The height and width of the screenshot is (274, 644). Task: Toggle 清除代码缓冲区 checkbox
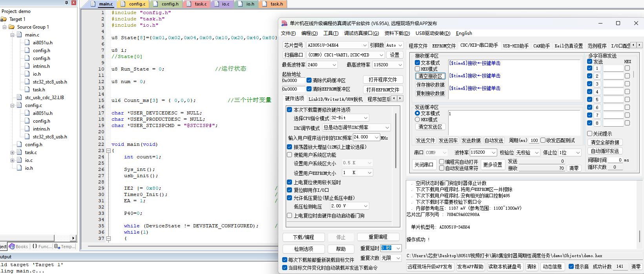click(309, 80)
